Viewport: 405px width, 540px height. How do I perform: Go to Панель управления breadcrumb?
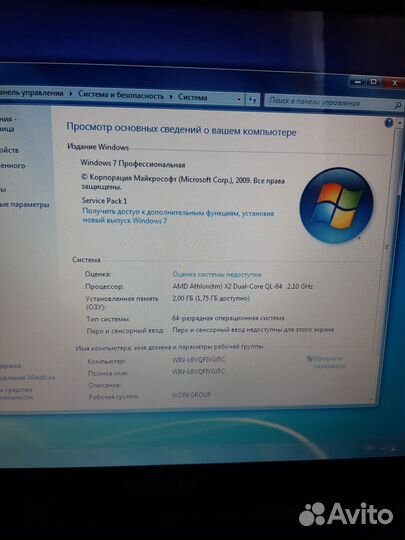(32, 93)
